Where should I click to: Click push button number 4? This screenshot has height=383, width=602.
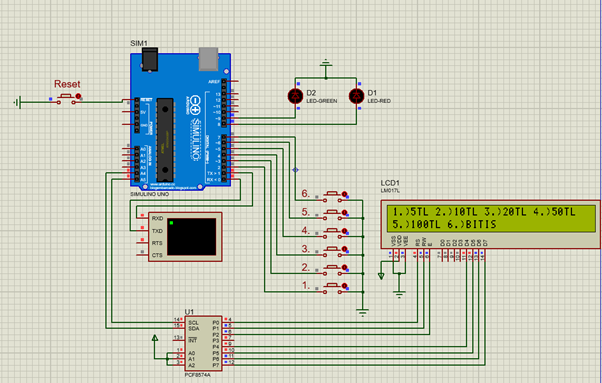pyautogui.click(x=332, y=233)
